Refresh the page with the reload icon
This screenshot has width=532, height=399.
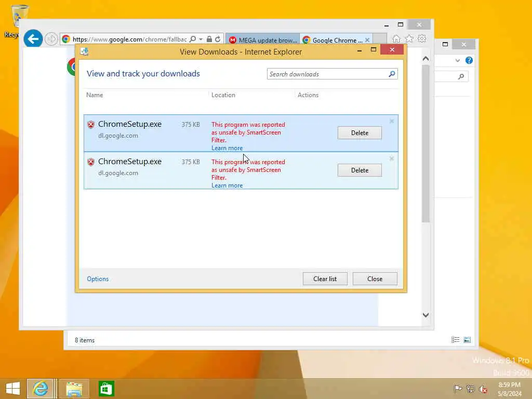218,39
